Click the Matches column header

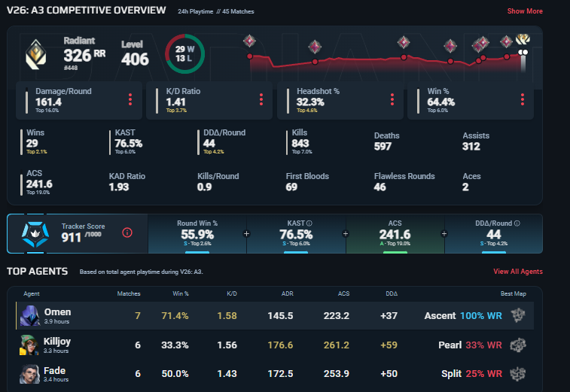tap(129, 293)
